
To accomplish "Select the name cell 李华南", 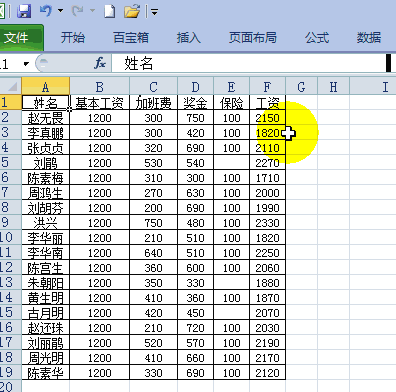I will point(46,252).
